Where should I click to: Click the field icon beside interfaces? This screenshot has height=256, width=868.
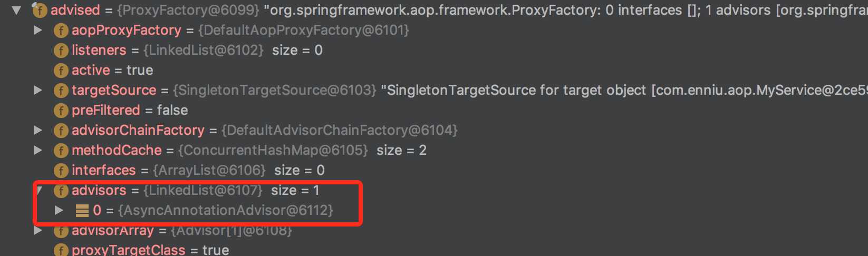coord(61,171)
